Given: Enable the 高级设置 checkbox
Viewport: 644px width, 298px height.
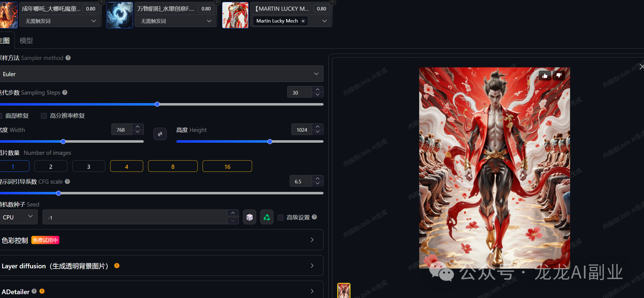Looking at the screenshot, I should [280, 217].
